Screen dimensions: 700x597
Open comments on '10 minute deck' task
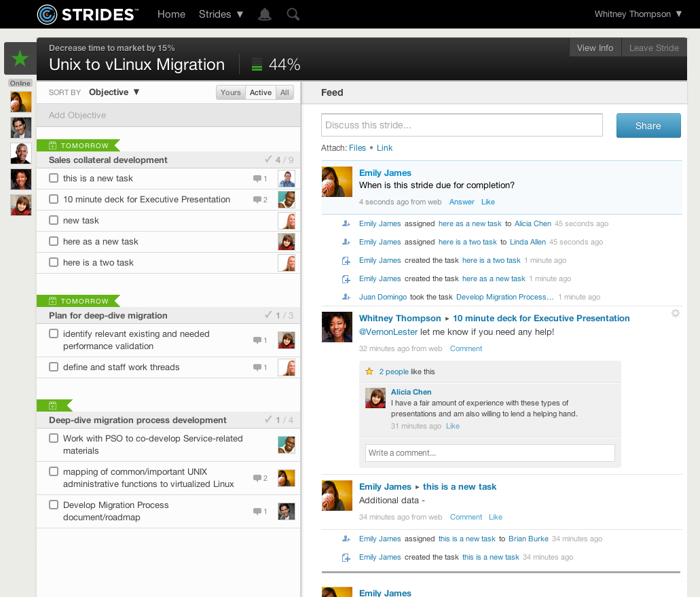click(x=260, y=200)
